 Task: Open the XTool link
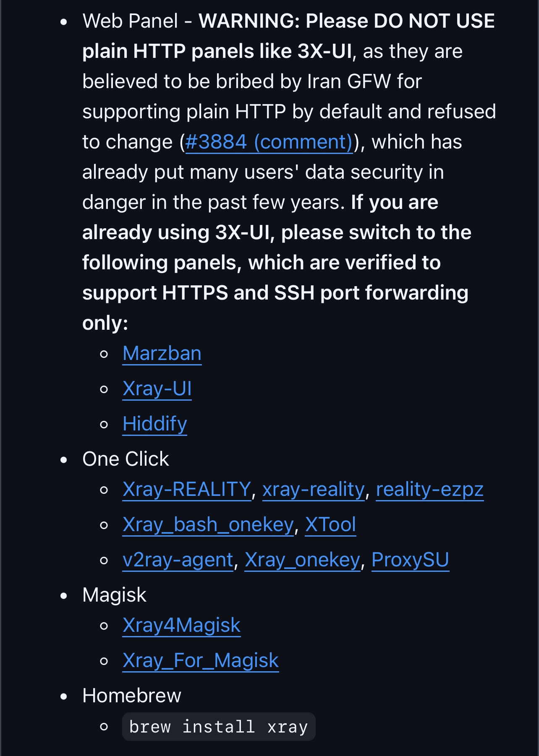coord(331,525)
